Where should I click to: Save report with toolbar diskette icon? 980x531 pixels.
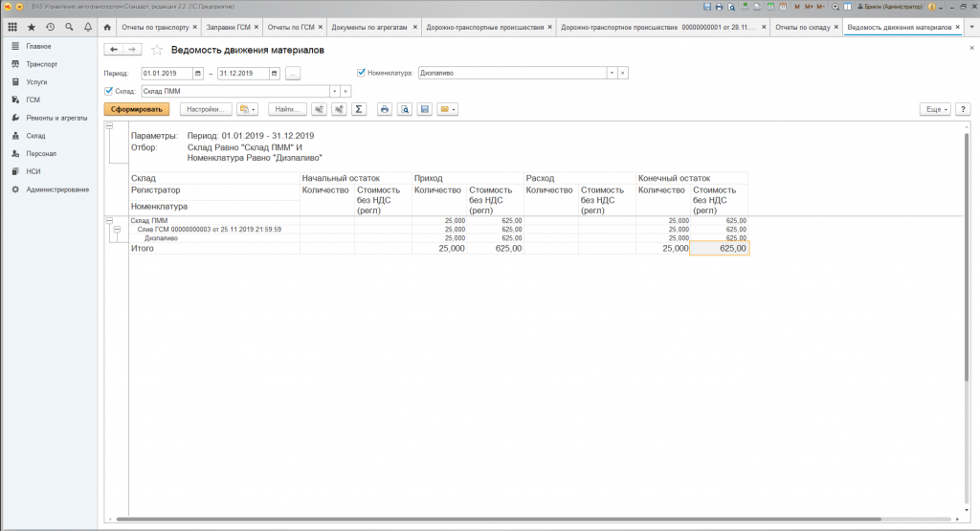424,109
